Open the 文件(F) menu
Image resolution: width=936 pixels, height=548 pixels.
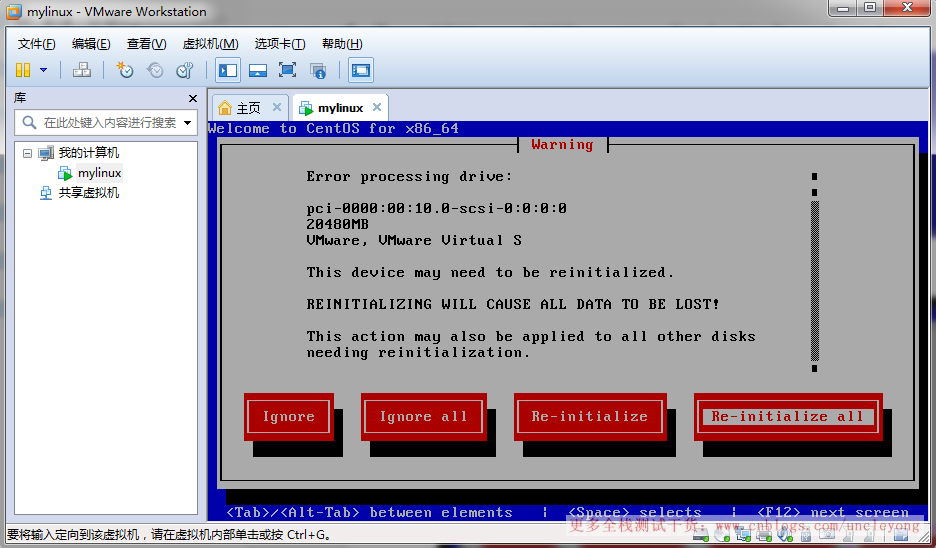[x=36, y=44]
